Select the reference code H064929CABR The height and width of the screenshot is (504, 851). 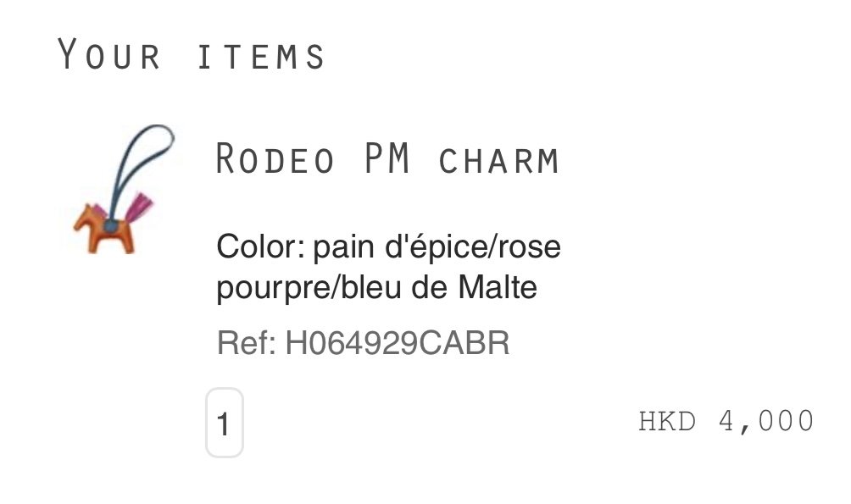398,343
